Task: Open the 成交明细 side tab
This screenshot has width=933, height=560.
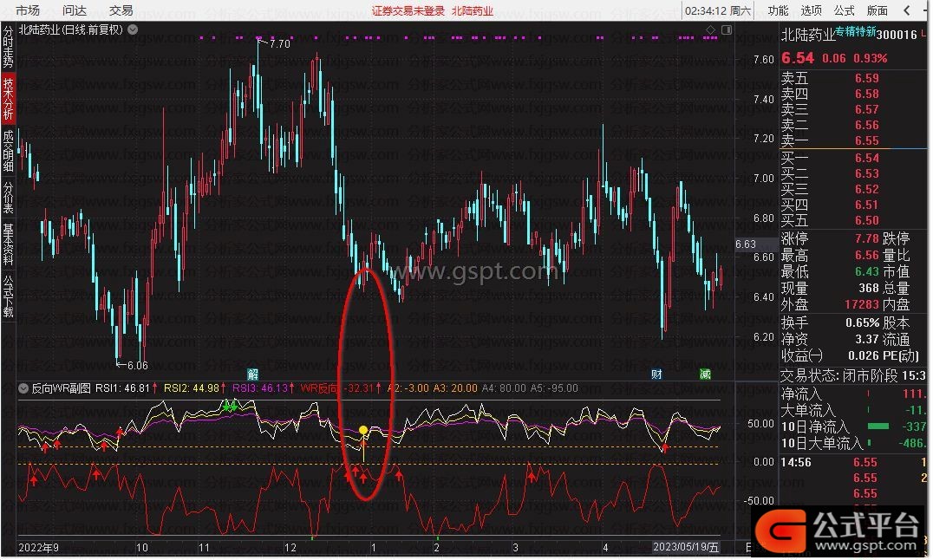Action: tap(8, 151)
